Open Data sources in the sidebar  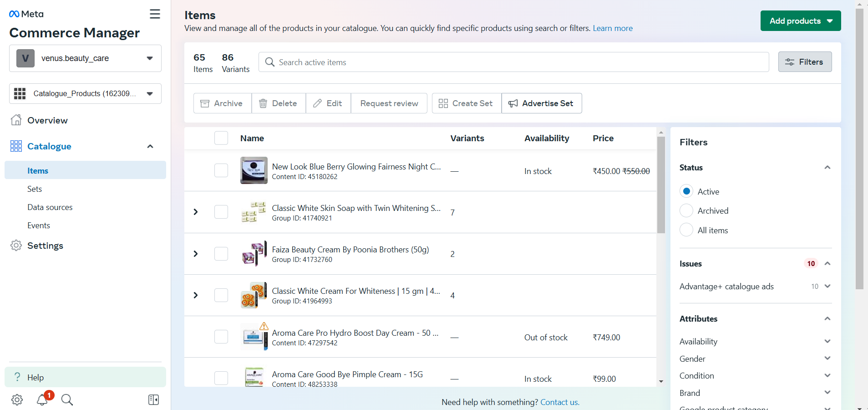point(50,207)
